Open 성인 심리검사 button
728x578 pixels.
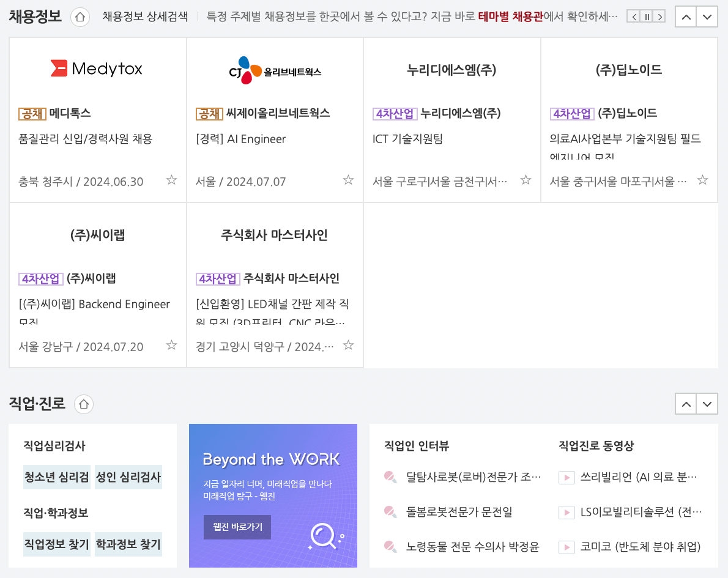coord(128,477)
